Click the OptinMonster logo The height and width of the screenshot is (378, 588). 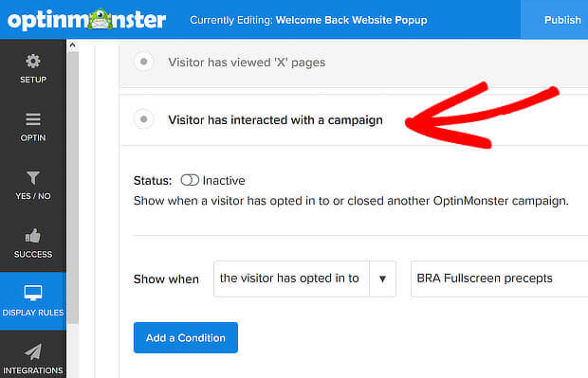click(x=86, y=20)
